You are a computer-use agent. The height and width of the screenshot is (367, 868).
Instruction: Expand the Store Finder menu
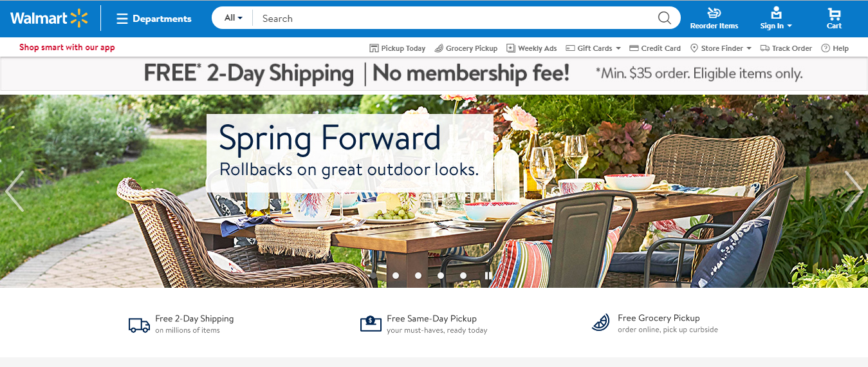click(721, 48)
